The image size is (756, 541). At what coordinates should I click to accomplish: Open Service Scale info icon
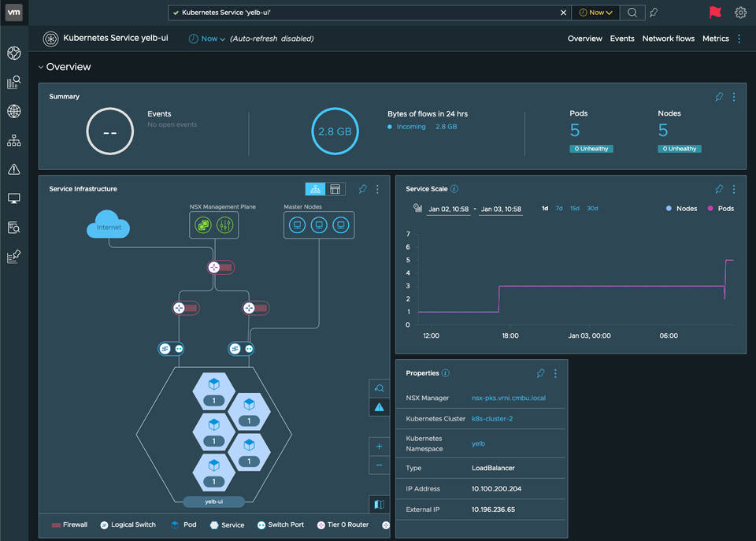click(x=454, y=189)
